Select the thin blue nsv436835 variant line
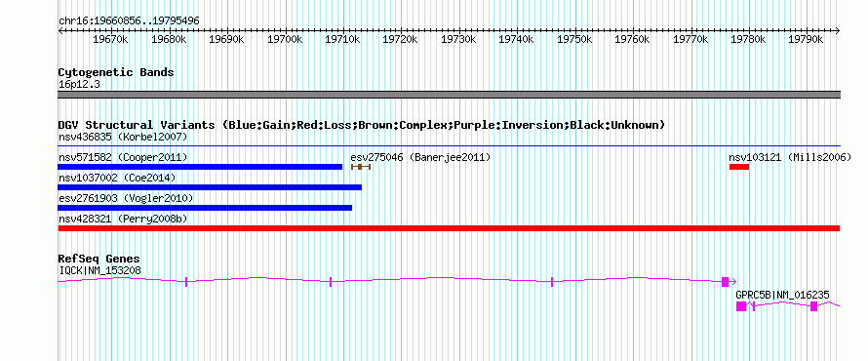 pos(450,146)
